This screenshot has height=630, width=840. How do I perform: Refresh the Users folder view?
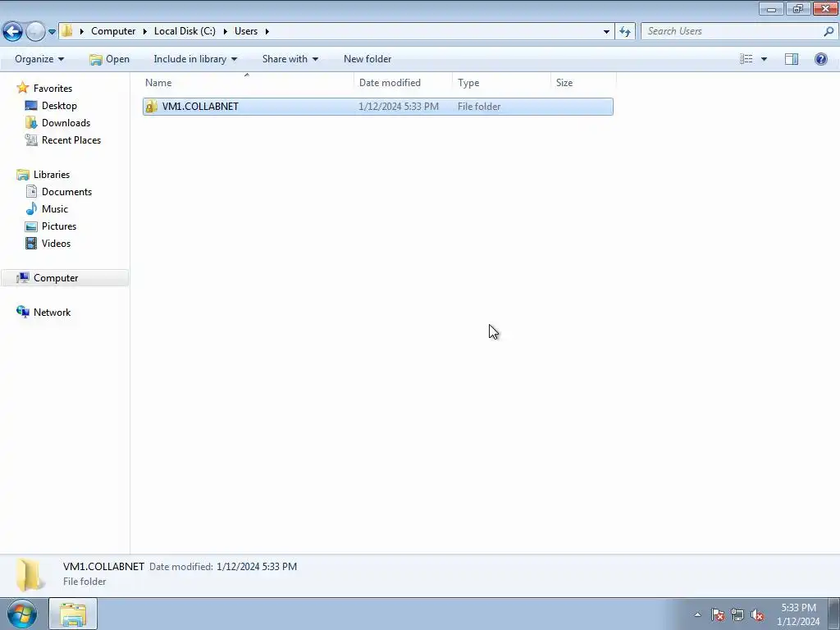(x=625, y=32)
